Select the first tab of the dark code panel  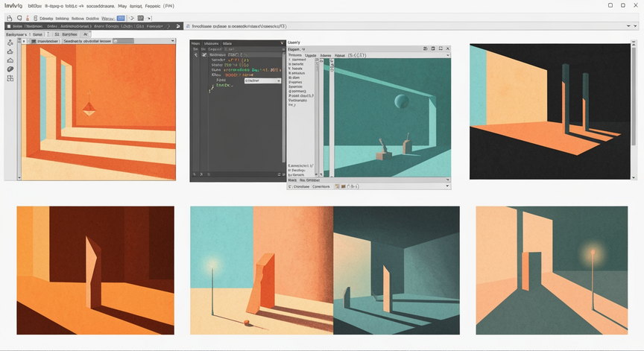click(x=195, y=43)
